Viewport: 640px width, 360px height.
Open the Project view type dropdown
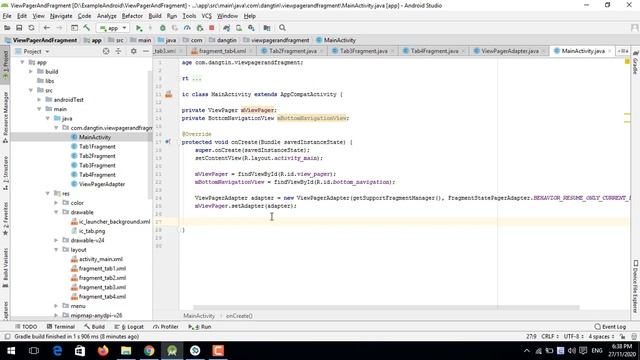point(33,51)
